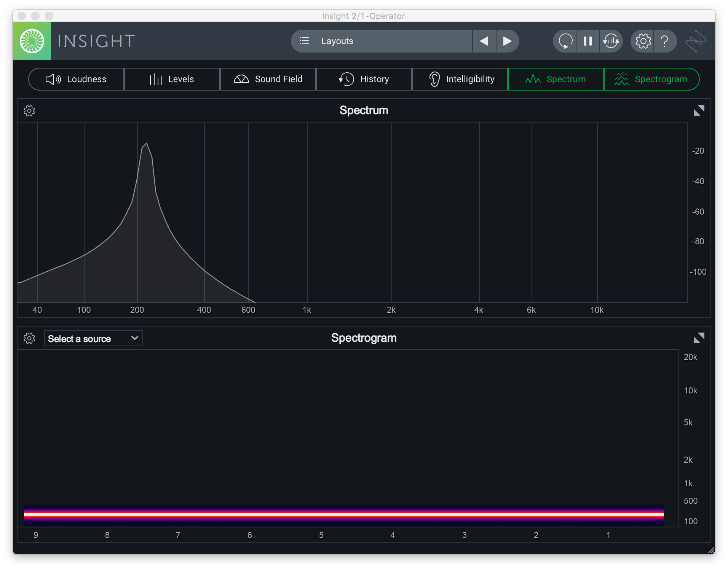Toggle the Intelligibility module

pyautogui.click(x=460, y=79)
